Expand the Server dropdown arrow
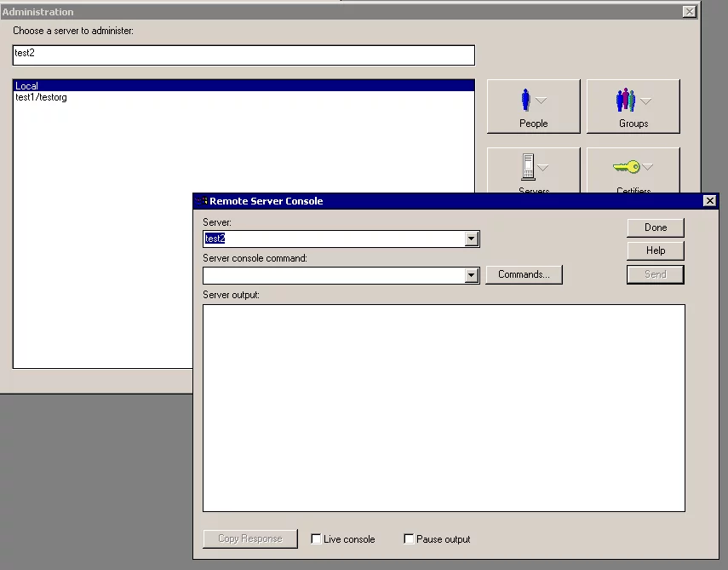Image resolution: width=728 pixels, height=570 pixels. click(472, 239)
